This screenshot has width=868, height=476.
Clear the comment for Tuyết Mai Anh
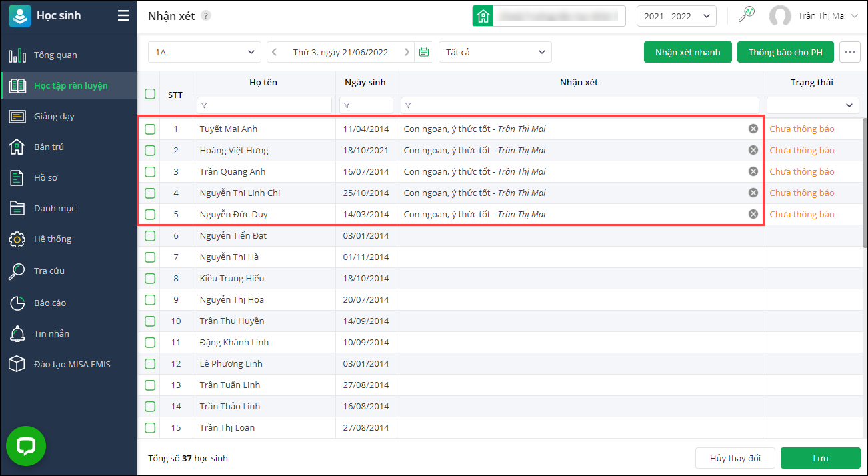(x=753, y=129)
